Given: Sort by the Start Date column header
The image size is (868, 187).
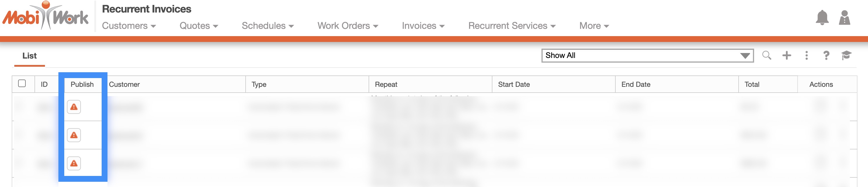Looking at the screenshot, I should (x=514, y=84).
